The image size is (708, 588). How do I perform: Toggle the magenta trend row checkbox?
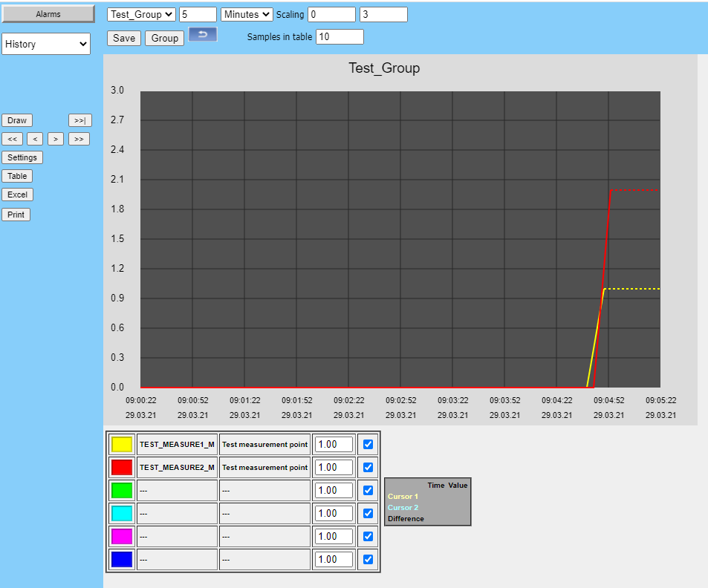[x=368, y=537]
